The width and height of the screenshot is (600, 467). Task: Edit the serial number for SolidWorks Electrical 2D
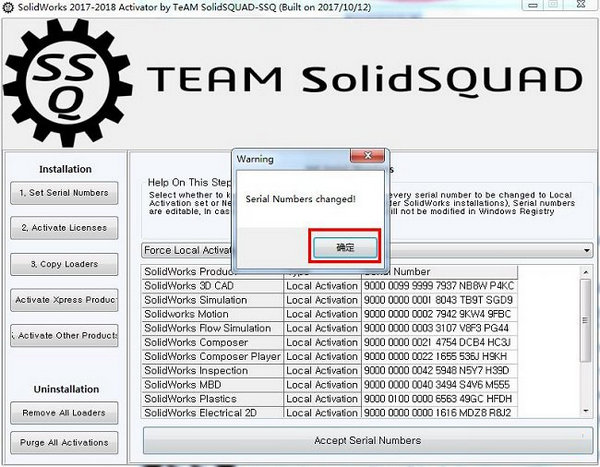[x=439, y=413]
